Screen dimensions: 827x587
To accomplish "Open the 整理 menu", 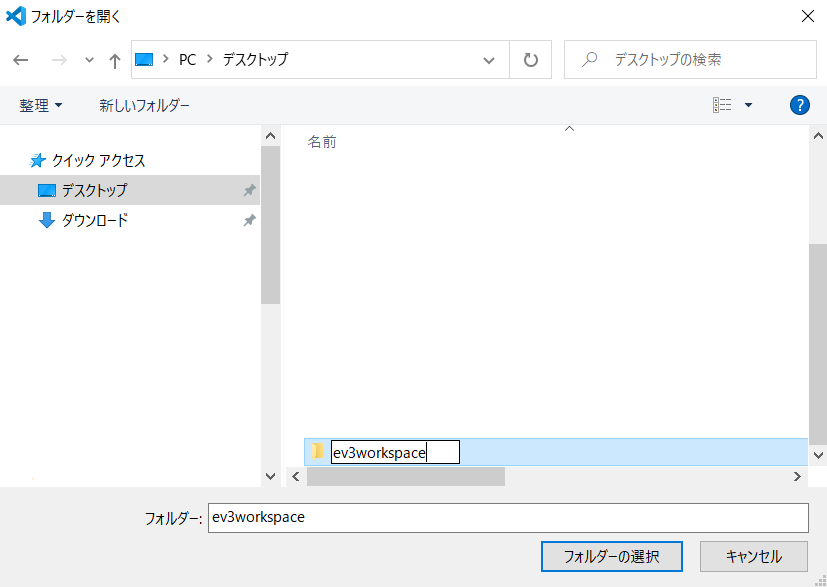I will (41, 105).
